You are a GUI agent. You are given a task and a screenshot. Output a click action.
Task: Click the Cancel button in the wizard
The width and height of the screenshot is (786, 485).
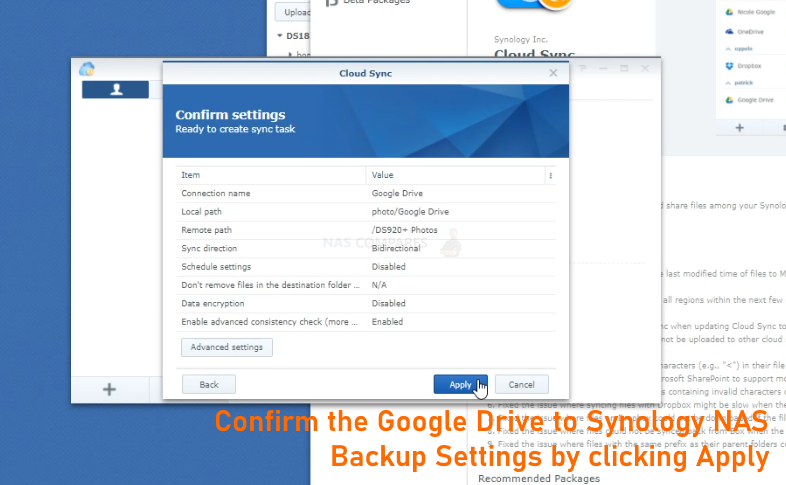pyautogui.click(x=521, y=384)
